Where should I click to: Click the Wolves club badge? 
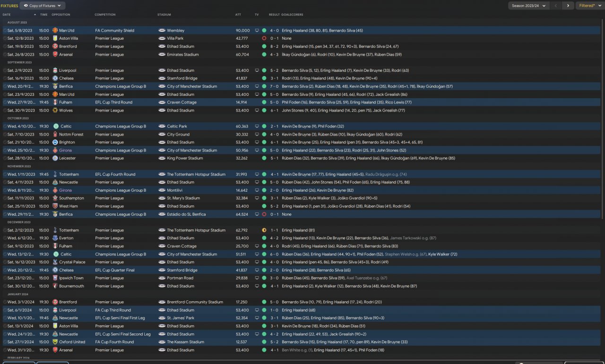coord(55,110)
